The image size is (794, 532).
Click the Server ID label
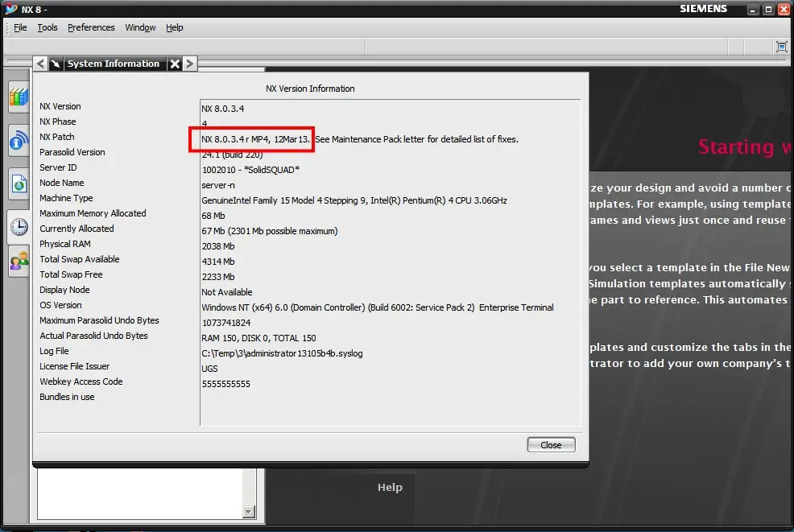[58, 167]
